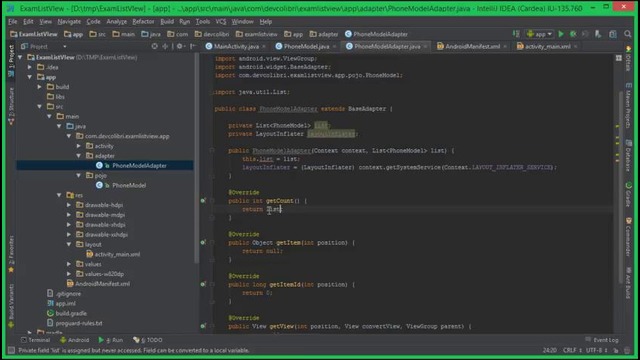The height and width of the screenshot is (360, 640).
Task: Click getCount override gutter marker
Action: [x=203, y=200]
